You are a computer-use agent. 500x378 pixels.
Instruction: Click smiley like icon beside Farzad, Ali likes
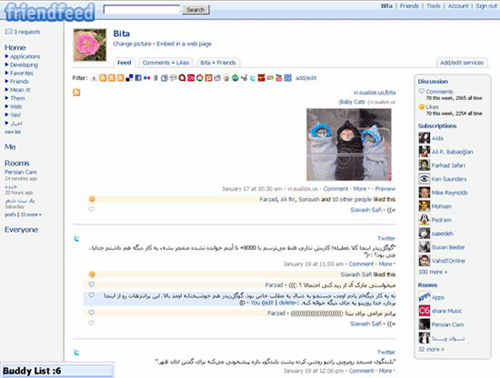pyautogui.click(x=92, y=199)
